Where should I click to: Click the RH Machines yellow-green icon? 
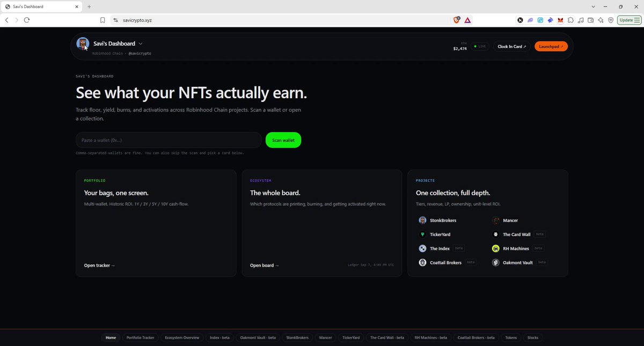coord(496,248)
